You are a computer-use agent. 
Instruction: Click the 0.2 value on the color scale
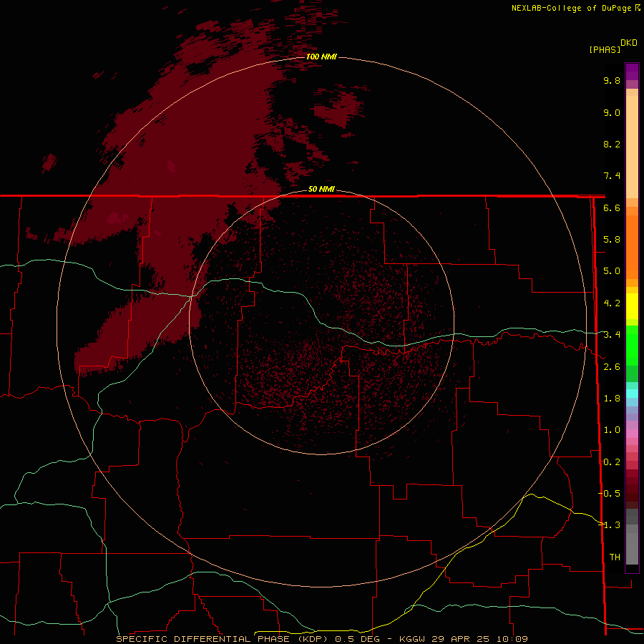[x=612, y=462]
